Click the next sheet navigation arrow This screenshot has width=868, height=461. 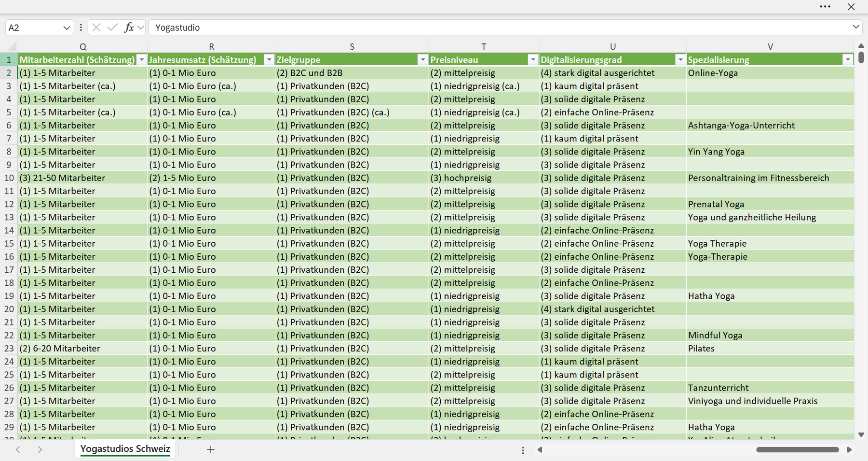40,449
